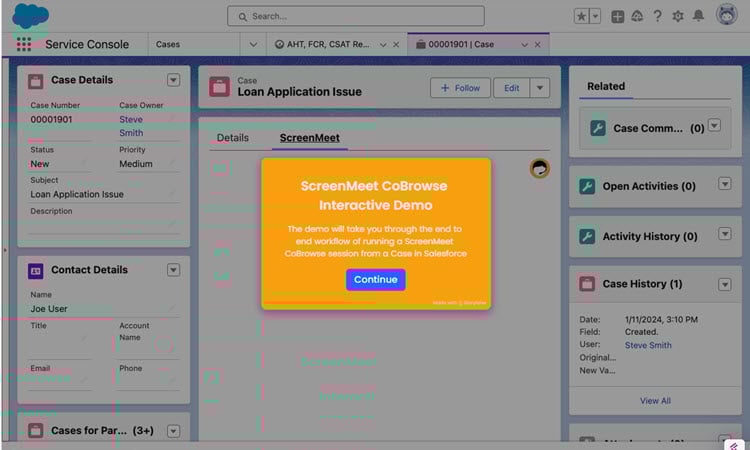Select the ScreenMeet tab
This screenshot has height=450, width=750.
(x=309, y=138)
